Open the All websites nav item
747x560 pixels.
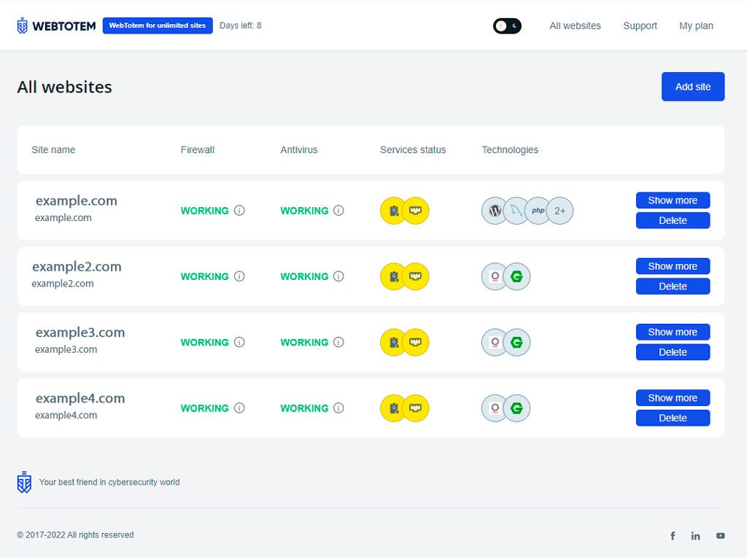pyautogui.click(x=575, y=26)
